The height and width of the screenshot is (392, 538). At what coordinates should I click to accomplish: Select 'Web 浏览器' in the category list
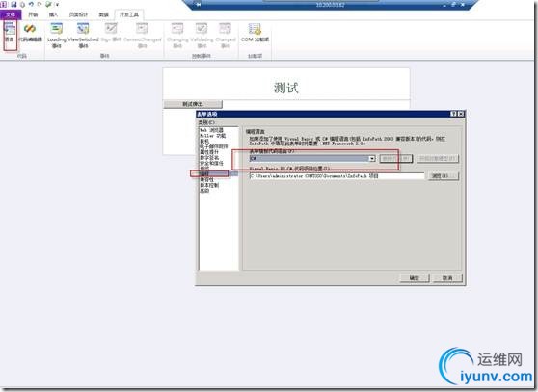coord(211,130)
